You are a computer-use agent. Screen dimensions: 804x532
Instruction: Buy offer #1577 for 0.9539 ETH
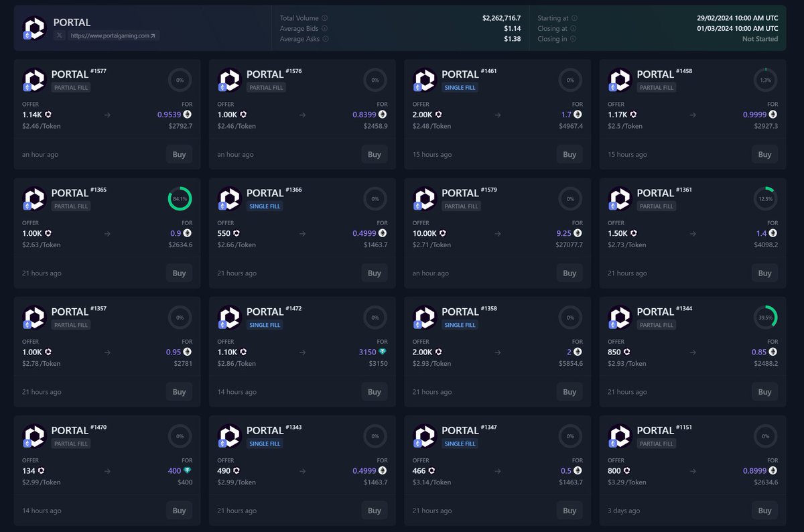pyautogui.click(x=180, y=154)
